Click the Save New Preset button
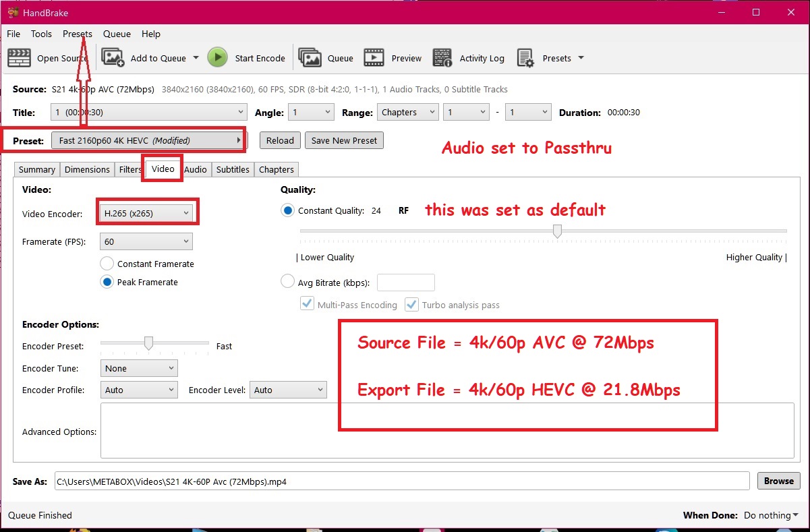Screen dimensions: 810x532 pyautogui.click(x=344, y=140)
